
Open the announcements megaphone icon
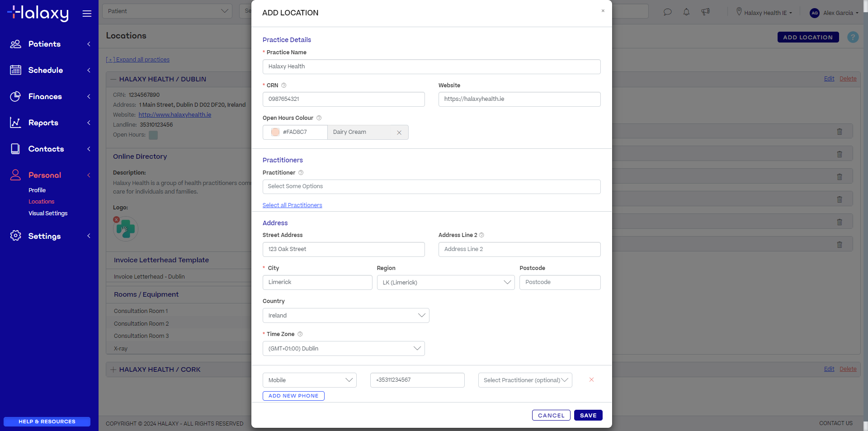[705, 12]
